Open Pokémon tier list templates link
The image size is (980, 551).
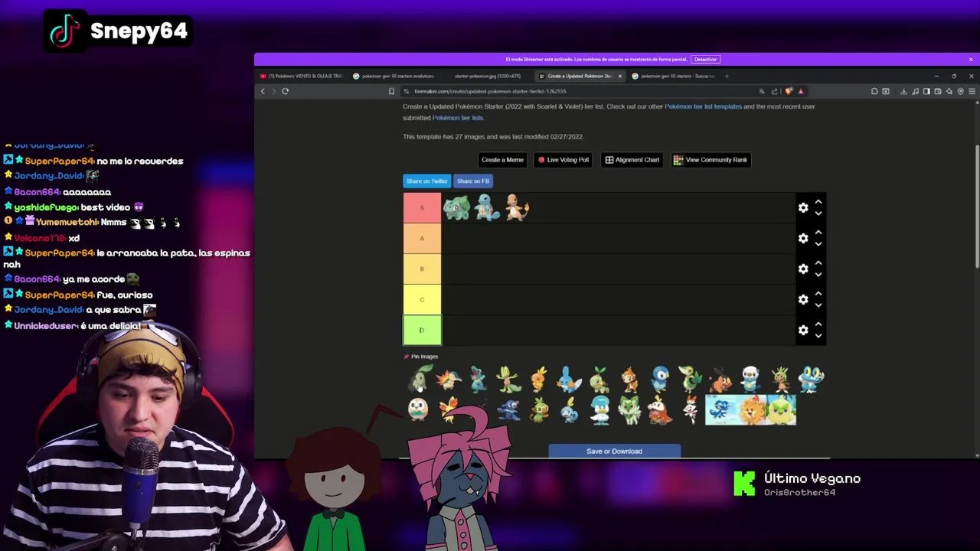coord(703,106)
